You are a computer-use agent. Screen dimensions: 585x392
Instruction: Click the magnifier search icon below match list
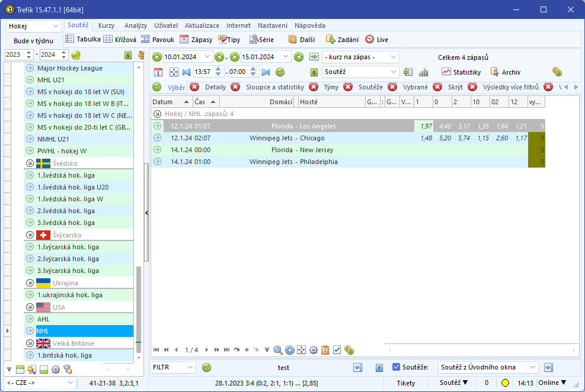click(277, 350)
